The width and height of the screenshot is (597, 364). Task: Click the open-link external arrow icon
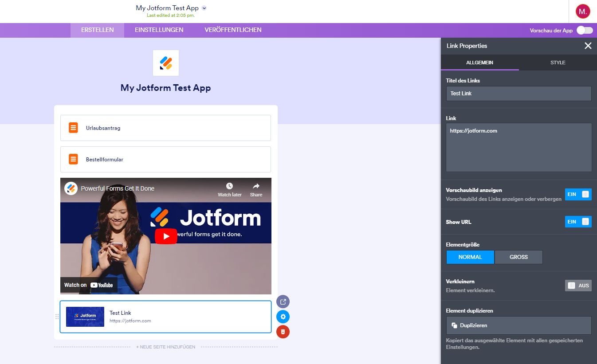pyautogui.click(x=283, y=302)
